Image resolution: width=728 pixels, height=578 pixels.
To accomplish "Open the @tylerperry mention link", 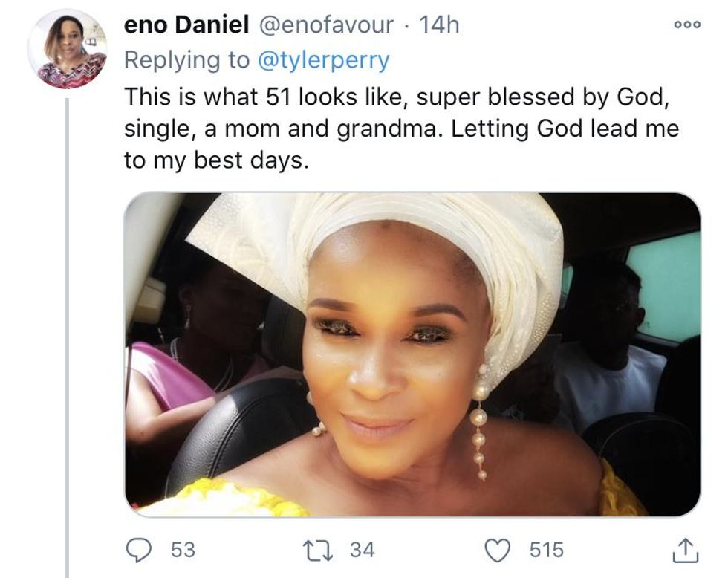I will [323, 60].
